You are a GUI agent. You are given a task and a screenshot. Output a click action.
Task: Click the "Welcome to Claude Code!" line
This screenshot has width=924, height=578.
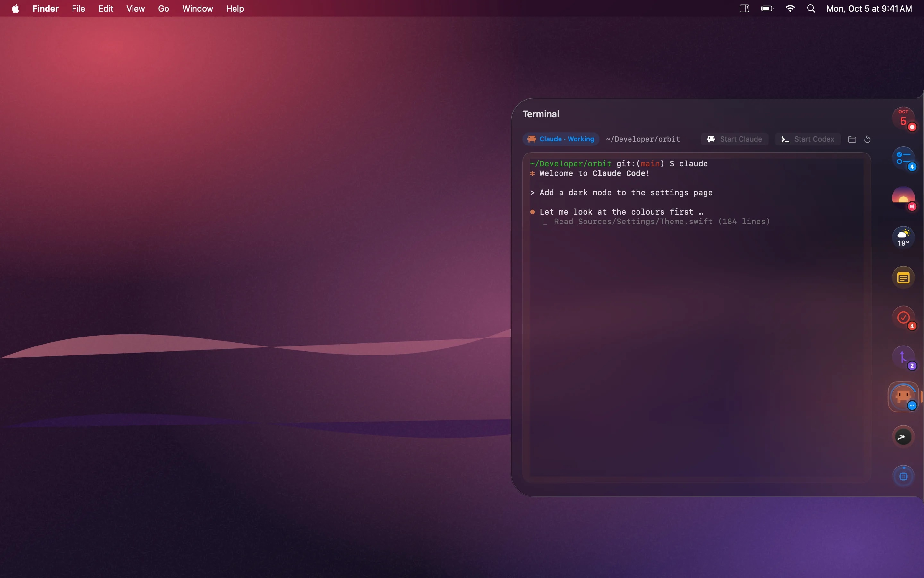click(590, 173)
